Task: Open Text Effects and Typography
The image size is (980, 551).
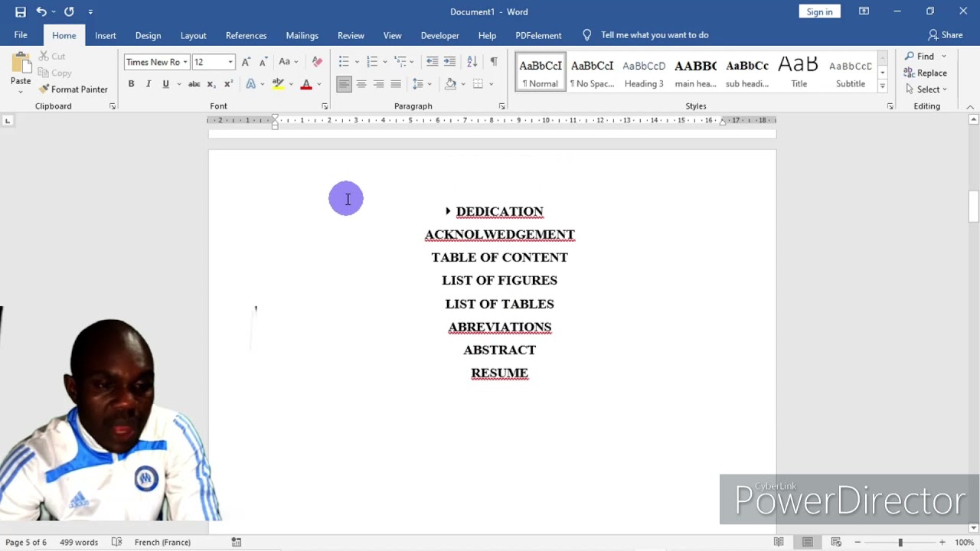Action: point(251,84)
